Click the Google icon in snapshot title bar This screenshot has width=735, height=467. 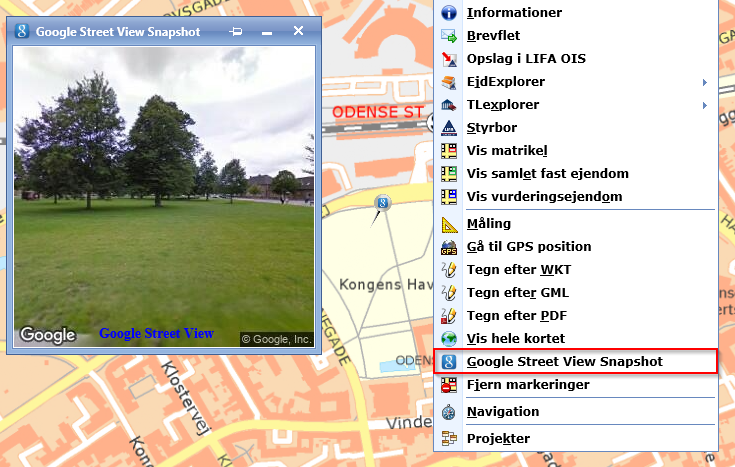(x=22, y=31)
